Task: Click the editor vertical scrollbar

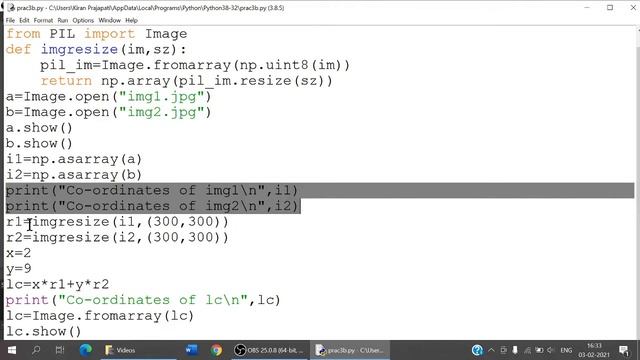Action: (637, 182)
